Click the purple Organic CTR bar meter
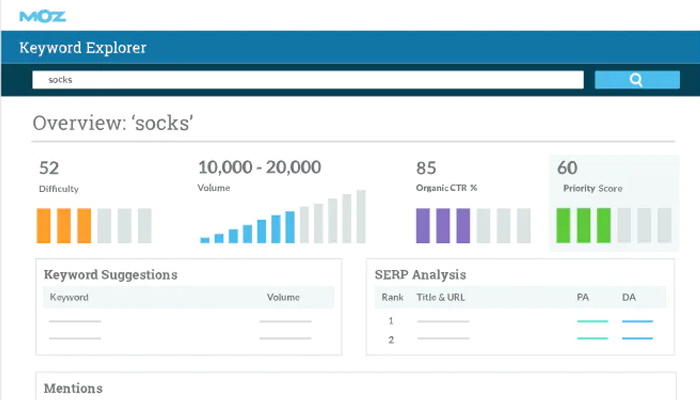This screenshot has width=700, height=400. (473, 225)
